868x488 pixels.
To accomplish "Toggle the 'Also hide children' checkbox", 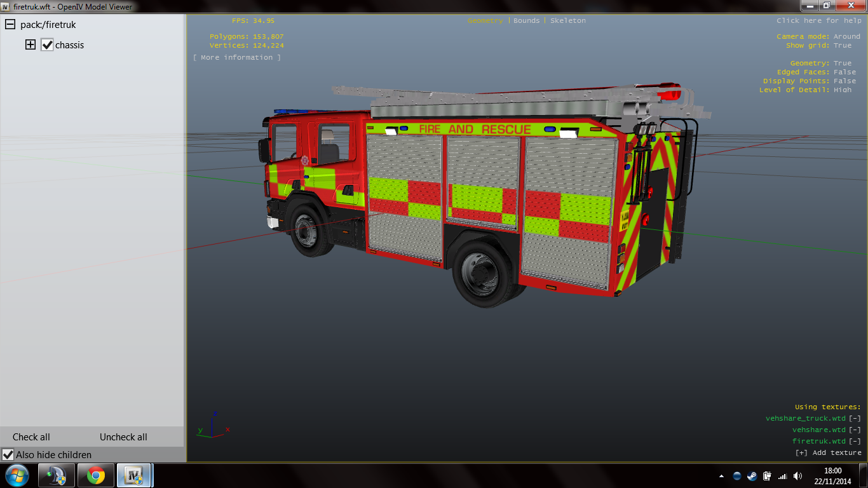I will click(x=8, y=455).
